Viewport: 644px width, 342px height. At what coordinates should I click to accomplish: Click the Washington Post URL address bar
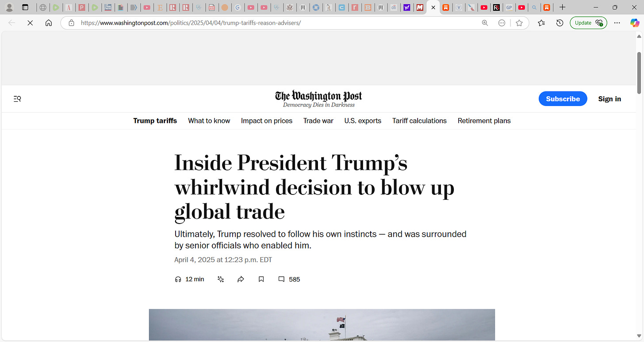pos(191,23)
